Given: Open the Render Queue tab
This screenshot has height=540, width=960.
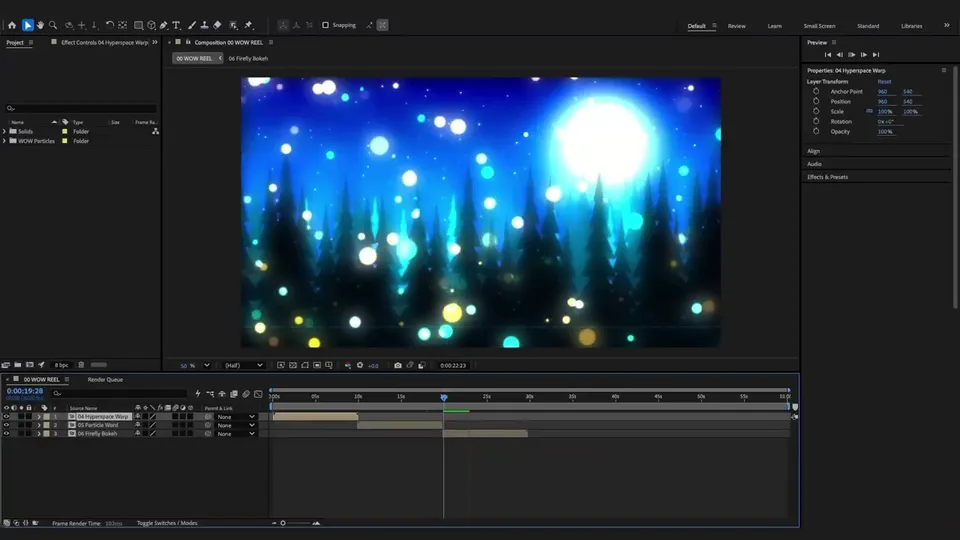Looking at the screenshot, I should 105,380.
